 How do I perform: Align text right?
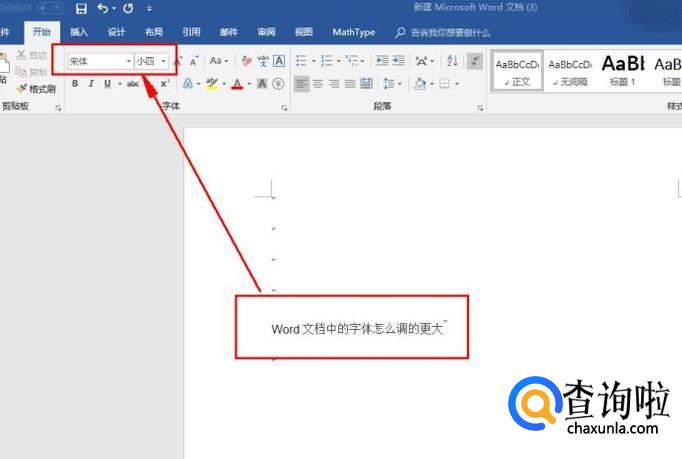tap(334, 83)
